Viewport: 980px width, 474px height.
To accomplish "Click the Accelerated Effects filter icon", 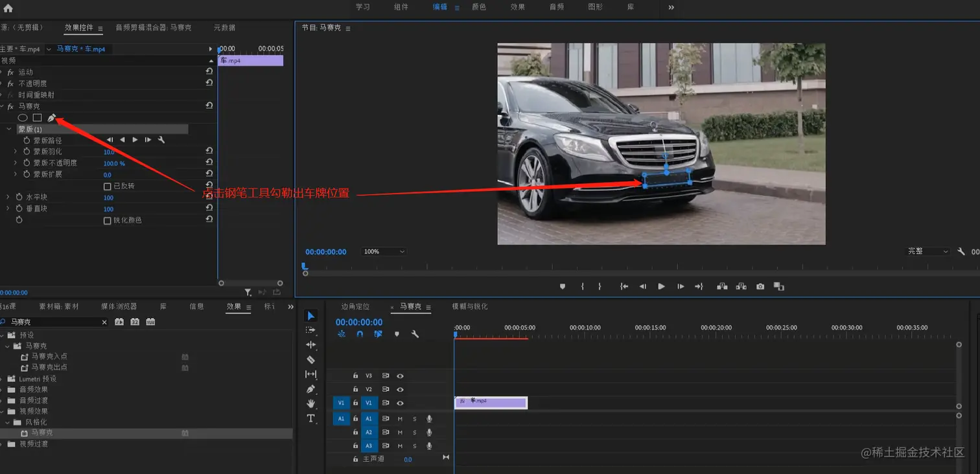I will click(119, 322).
